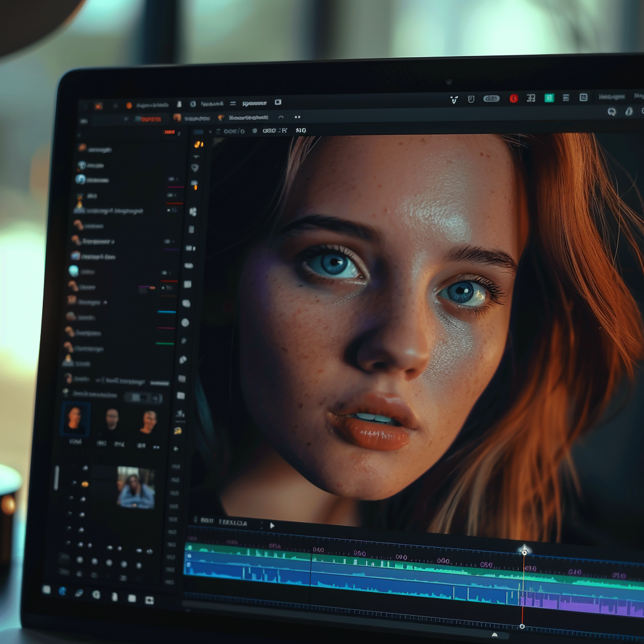Click the grid layout icon beside the red record icon
The image size is (644, 644).
pos(531,98)
